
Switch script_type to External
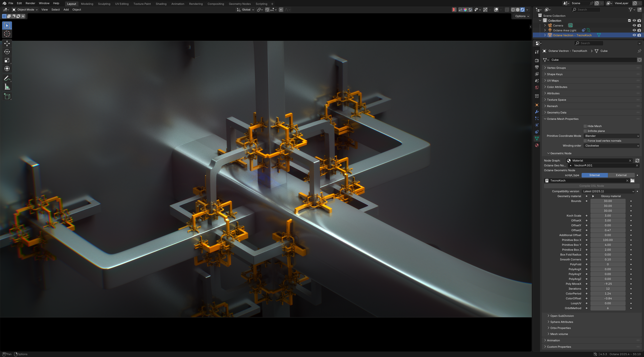click(621, 175)
